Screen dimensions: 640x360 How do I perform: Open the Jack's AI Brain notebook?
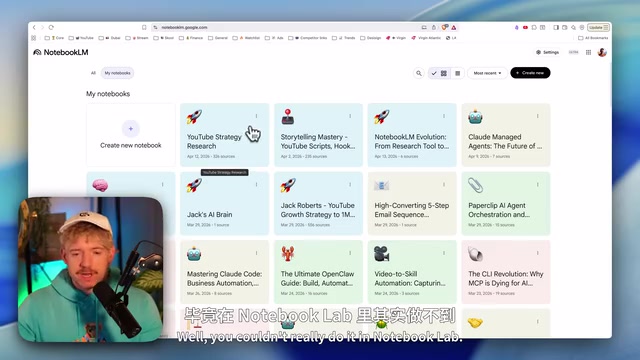pyautogui.click(x=224, y=204)
